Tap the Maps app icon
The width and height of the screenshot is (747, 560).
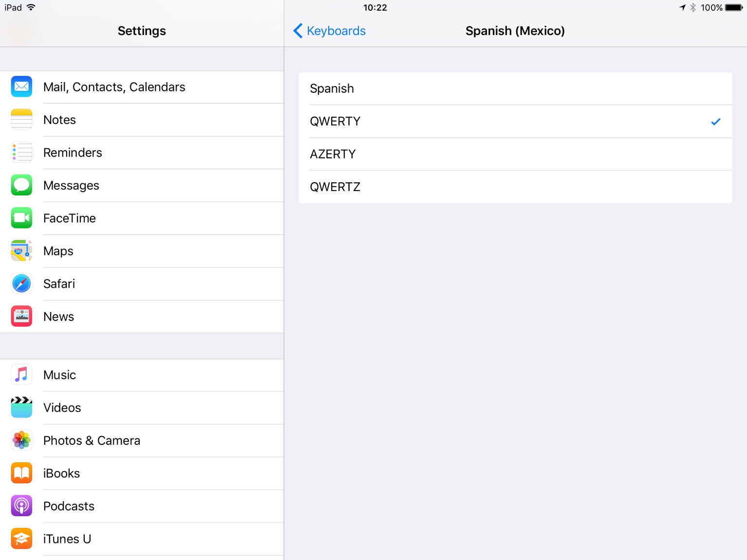pos(21,251)
